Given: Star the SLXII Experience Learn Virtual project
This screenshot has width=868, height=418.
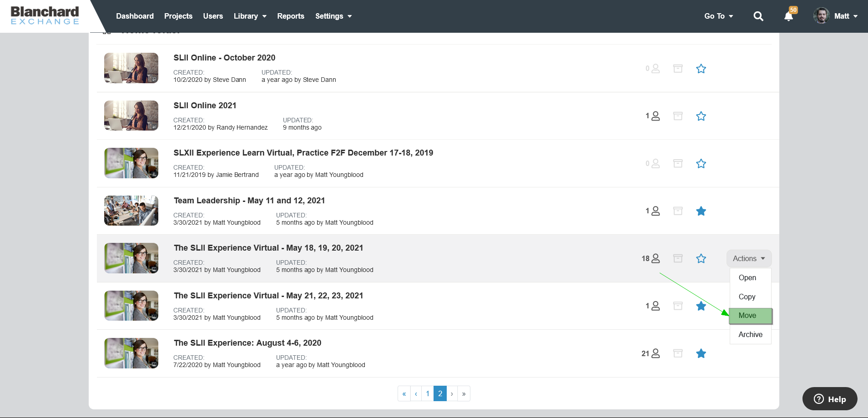Looking at the screenshot, I should [x=701, y=163].
